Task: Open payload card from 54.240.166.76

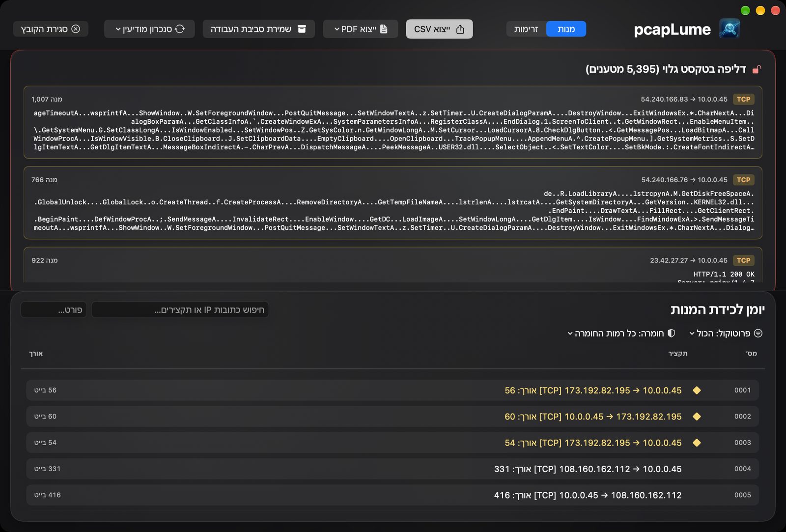Action: [x=393, y=203]
